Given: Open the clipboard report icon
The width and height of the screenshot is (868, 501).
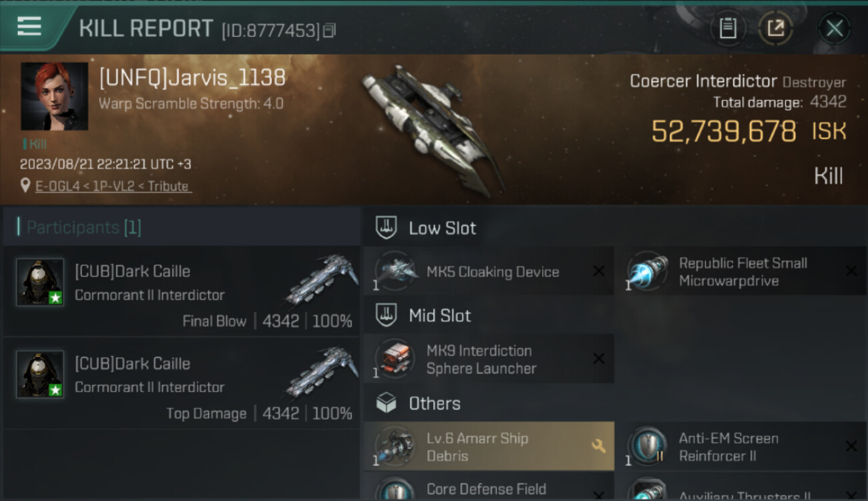Looking at the screenshot, I should click(728, 29).
